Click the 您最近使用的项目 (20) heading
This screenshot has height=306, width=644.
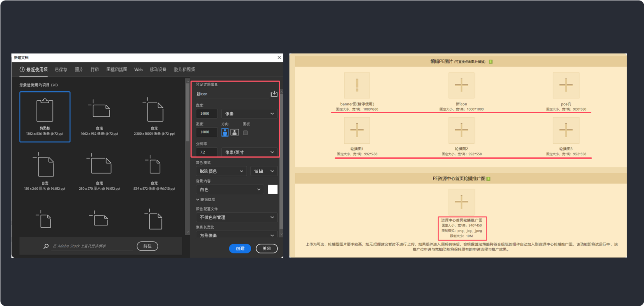click(39, 85)
